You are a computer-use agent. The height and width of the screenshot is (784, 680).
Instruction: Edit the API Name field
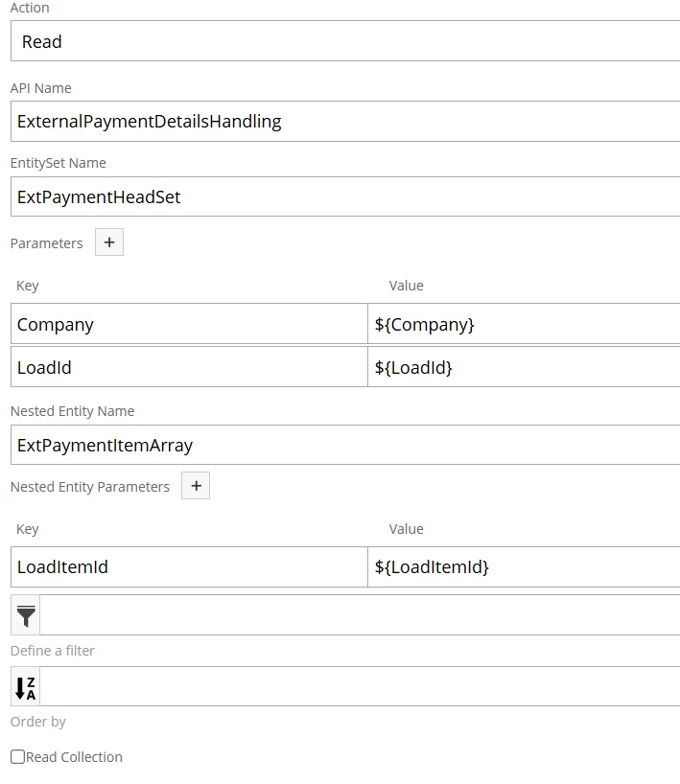pos(345,122)
